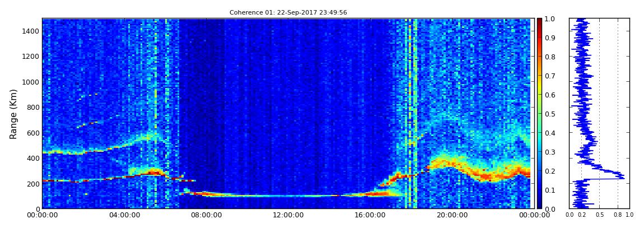The width and height of the screenshot is (644, 228).
Task: Click the 0.5 tick label of the profile plot
Action: (600, 215)
